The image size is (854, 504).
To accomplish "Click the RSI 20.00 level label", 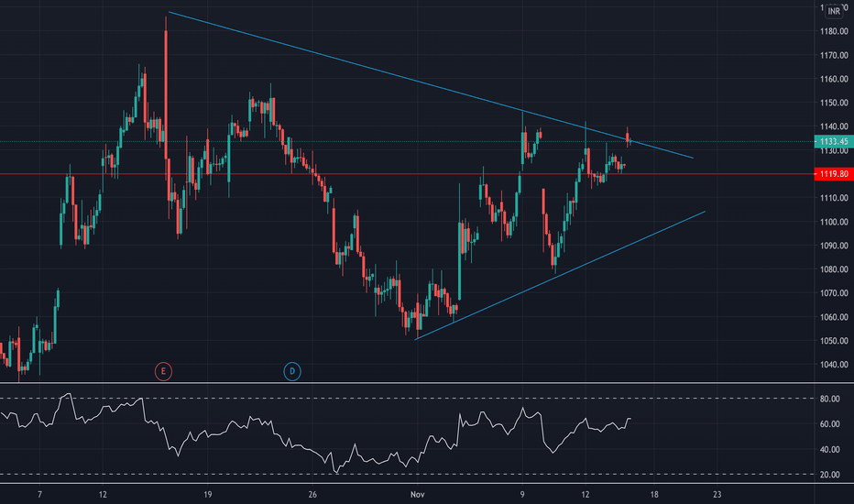I will tap(829, 475).
